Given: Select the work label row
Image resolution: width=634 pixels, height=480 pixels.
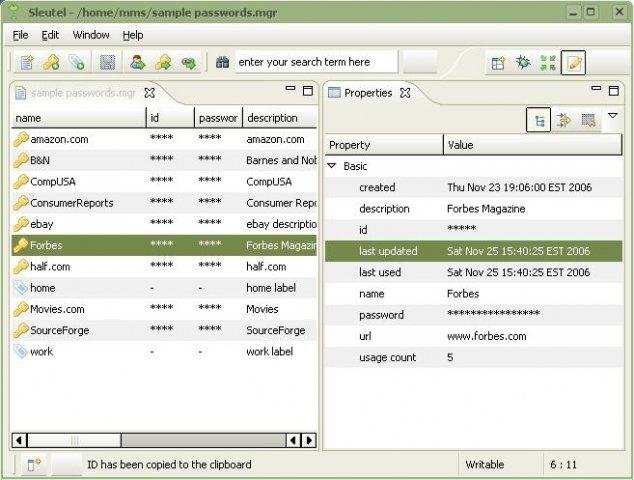Looking at the screenshot, I should (164, 351).
